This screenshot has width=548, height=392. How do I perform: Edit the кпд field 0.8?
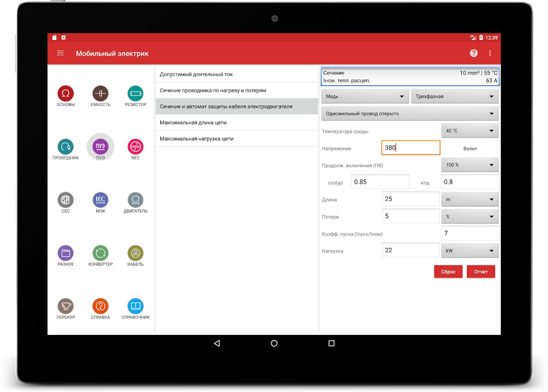[470, 182]
